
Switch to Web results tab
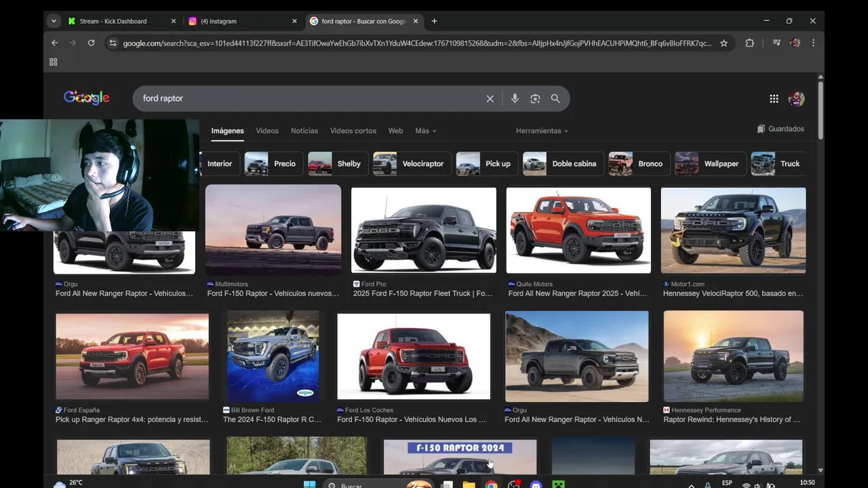pyautogui.click(x=395, y=131)
